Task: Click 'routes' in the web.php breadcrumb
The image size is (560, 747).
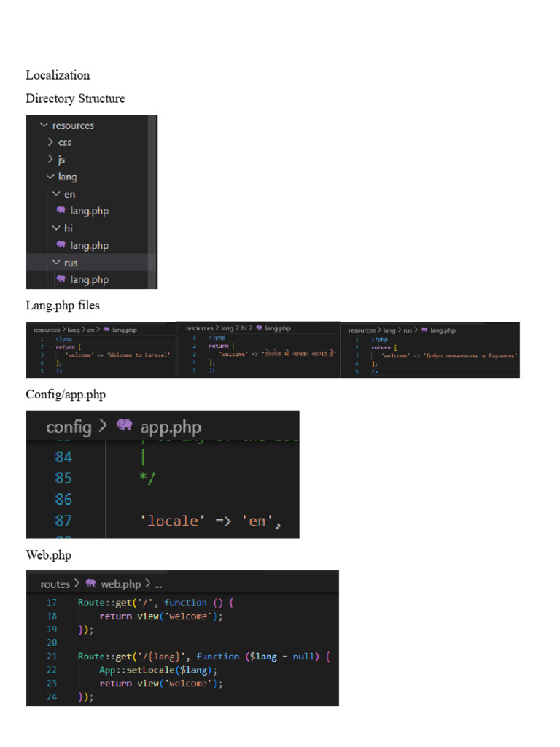Action: point(55,584)
